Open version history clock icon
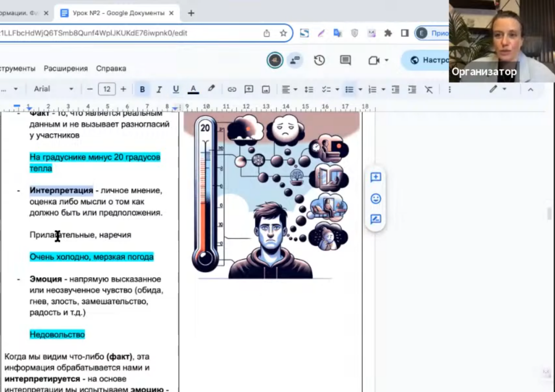This screenshot has width=555, height=392. click(319, 60)
